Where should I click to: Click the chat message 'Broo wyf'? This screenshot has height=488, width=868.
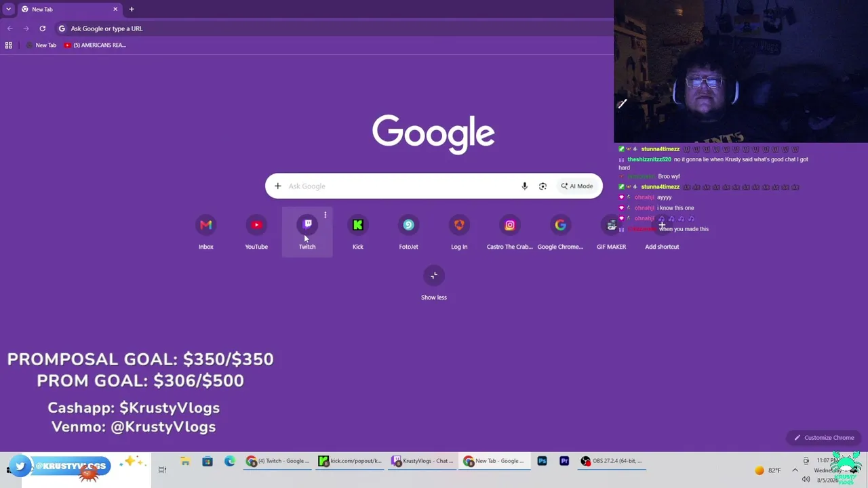[669, 177]
